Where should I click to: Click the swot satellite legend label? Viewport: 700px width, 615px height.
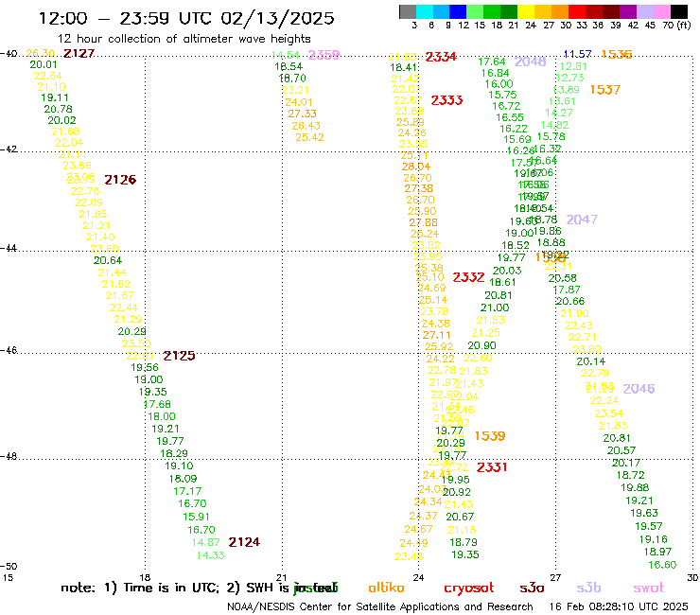(649, 588)
